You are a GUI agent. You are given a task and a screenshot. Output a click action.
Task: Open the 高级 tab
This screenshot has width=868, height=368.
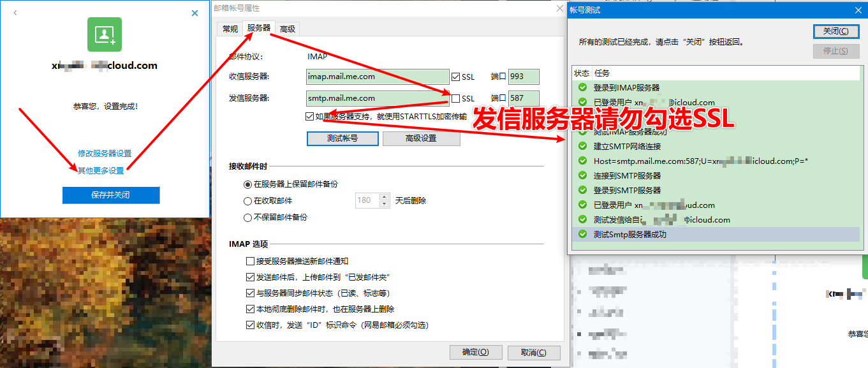coord(288,29)
